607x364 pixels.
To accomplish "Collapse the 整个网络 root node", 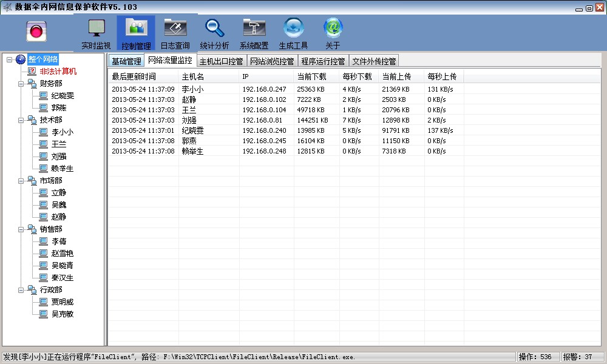I will point(9,59).
